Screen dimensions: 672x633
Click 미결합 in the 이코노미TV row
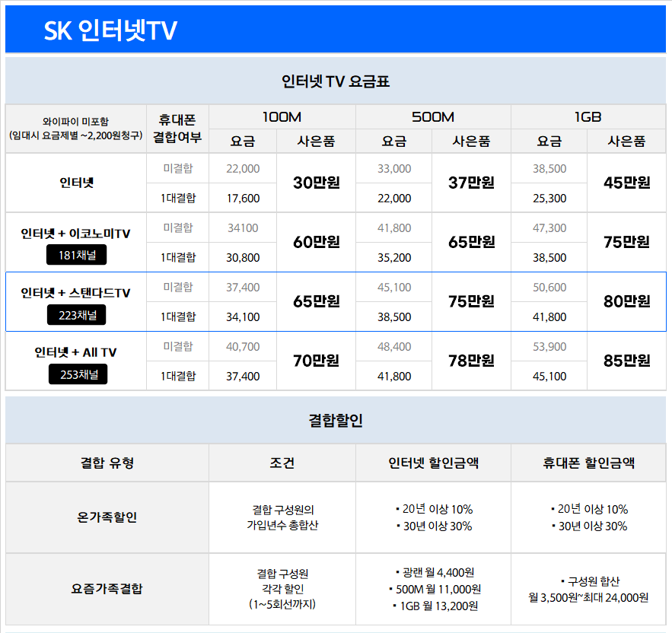178,227
